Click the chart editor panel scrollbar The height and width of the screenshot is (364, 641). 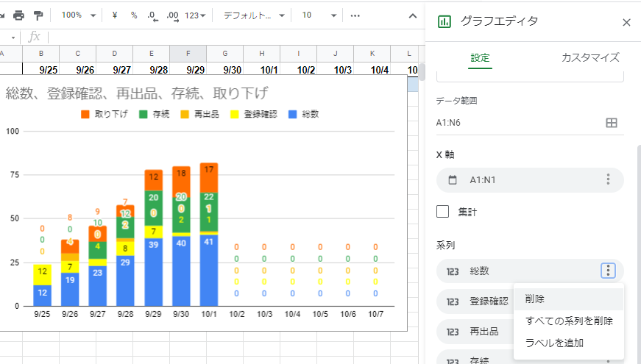tap(639, 253)
